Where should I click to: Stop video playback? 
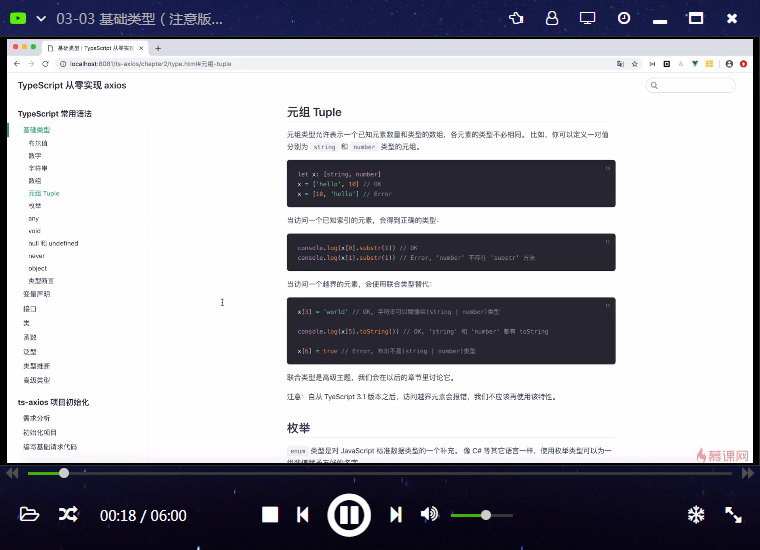(270, 515)
